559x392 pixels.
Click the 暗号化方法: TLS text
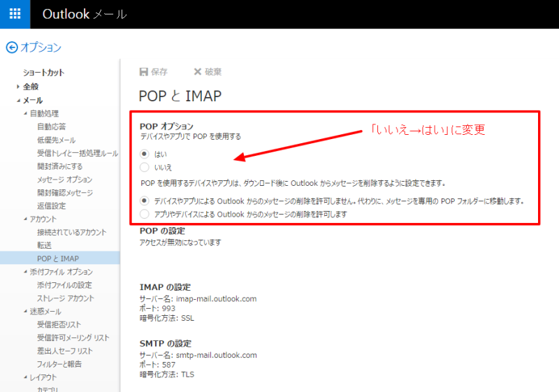(x=167, y=375)
